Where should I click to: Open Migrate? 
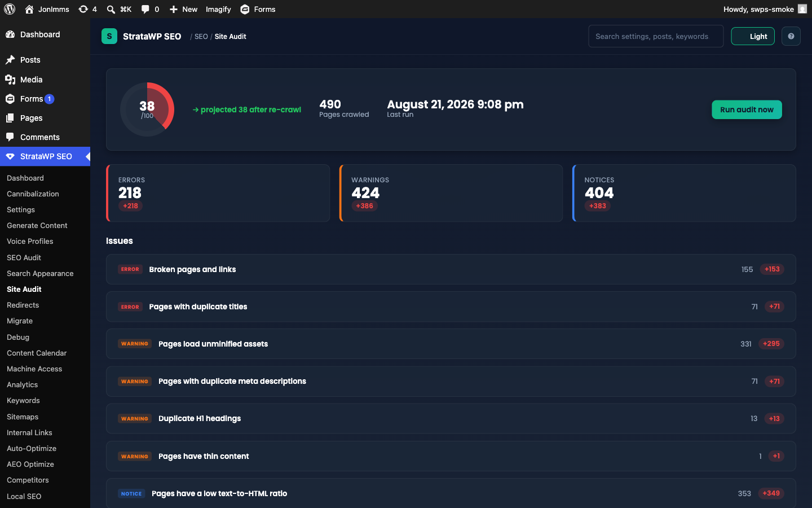click(x=20, y=321)
